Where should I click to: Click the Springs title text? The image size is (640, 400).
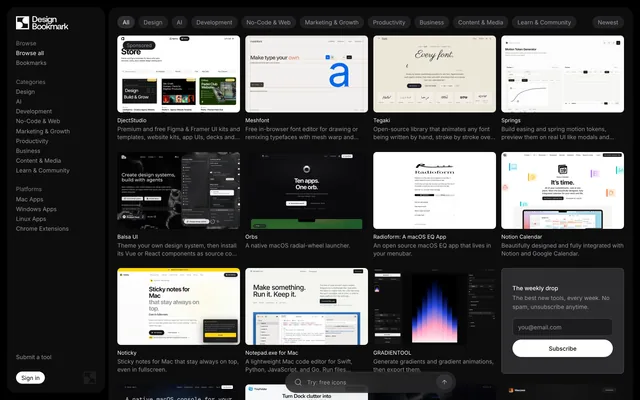[511, 120]
